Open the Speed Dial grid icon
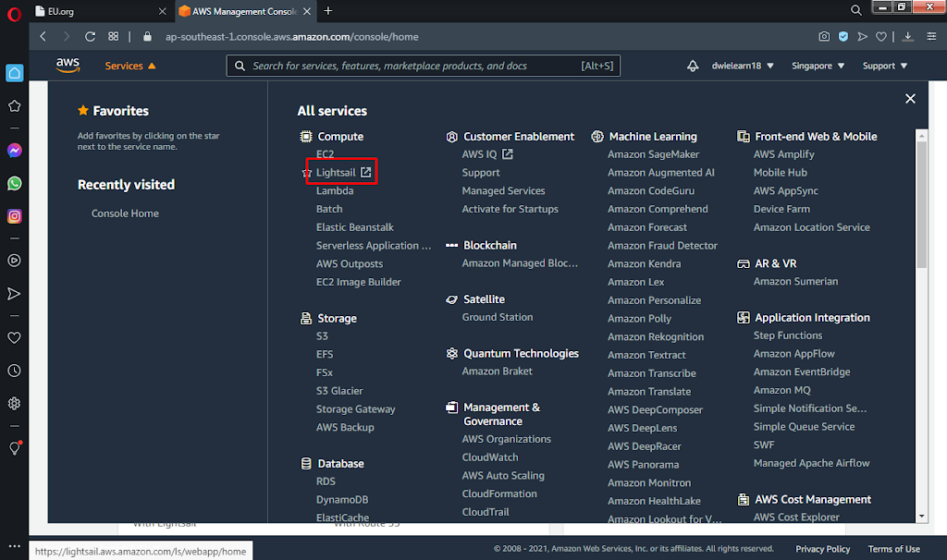The height and width of the screenshot is (560, 947). 114,37
